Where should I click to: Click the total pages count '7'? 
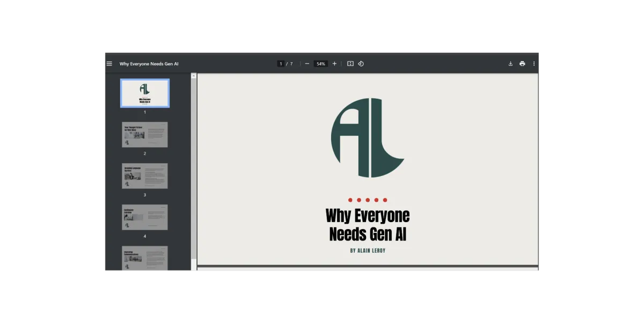tap(291, 64)
